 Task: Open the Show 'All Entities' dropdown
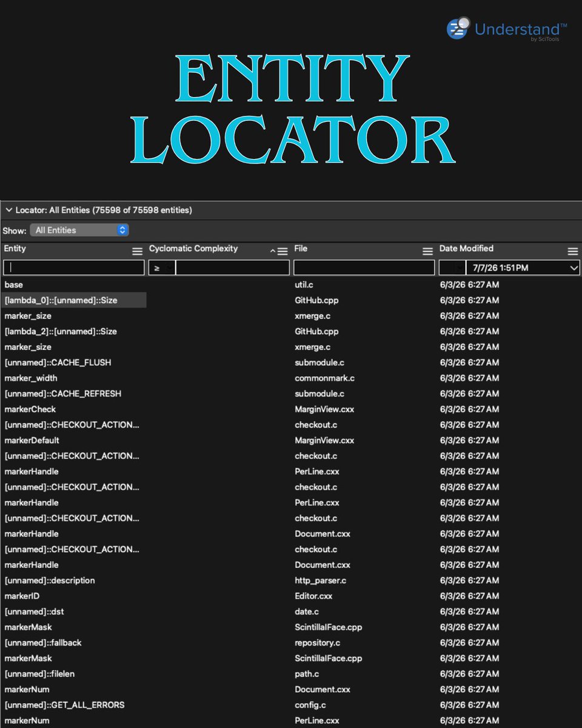point(79,231)
